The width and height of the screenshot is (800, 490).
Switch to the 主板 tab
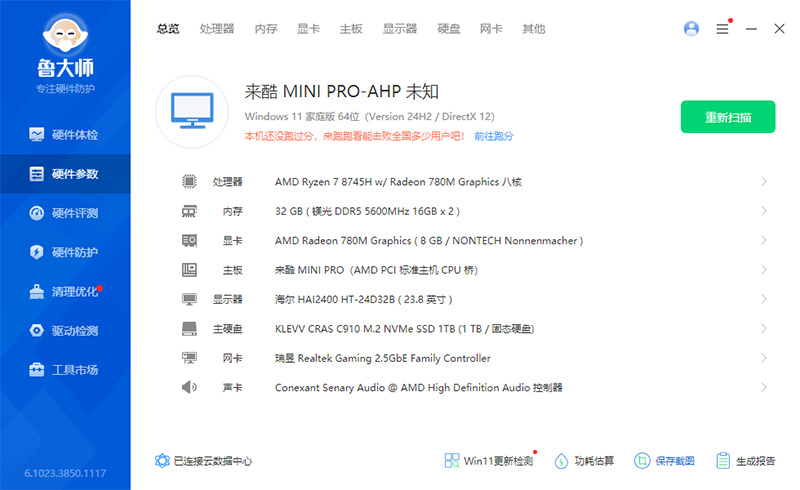[351, 29]
